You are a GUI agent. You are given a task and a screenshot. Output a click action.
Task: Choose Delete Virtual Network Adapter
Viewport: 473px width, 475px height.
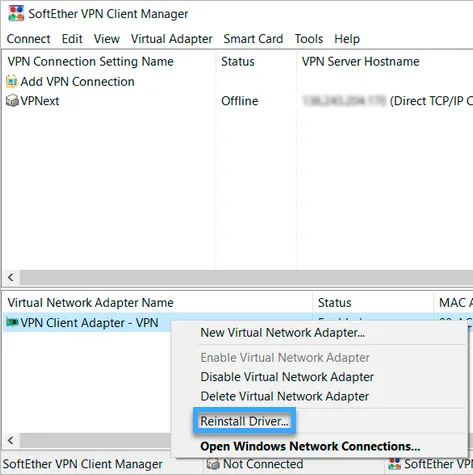click(x=284, y=396)
